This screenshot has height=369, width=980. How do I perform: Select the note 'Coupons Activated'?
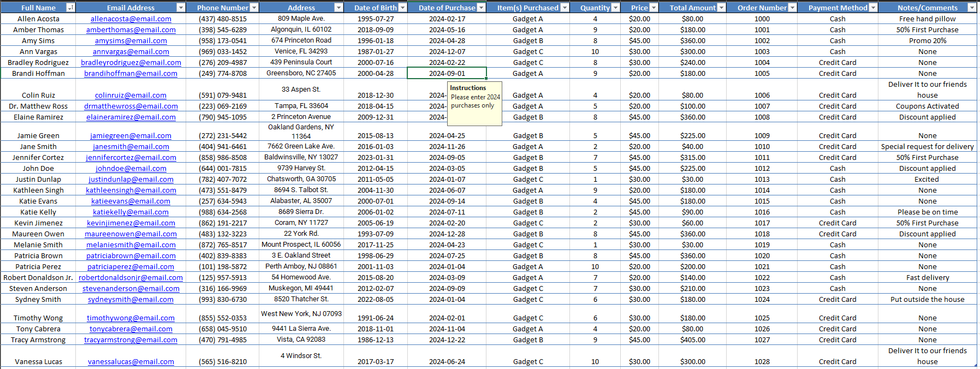point(928,106)
